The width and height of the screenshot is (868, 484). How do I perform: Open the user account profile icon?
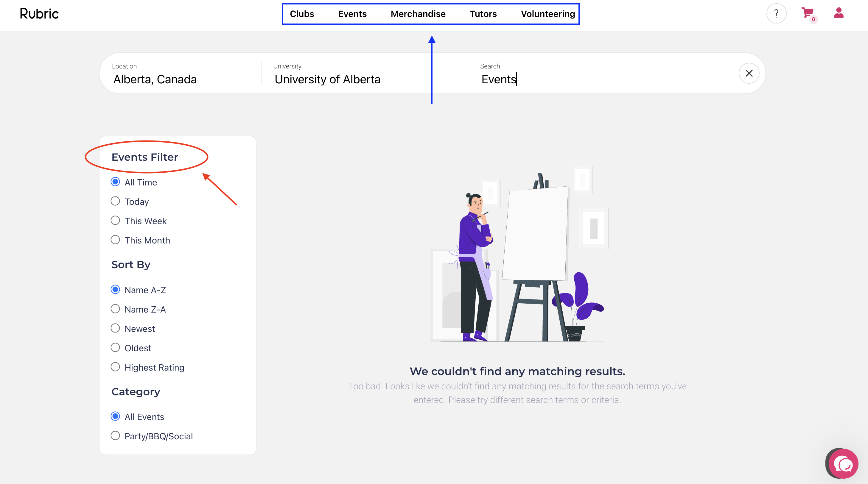point(838,13)
